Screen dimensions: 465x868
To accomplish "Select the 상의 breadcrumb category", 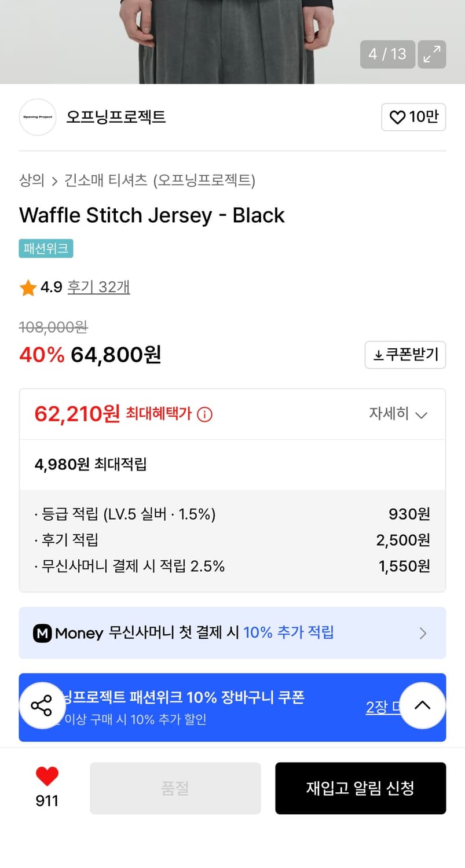I will pyautogui.click(x=31, y=181).
